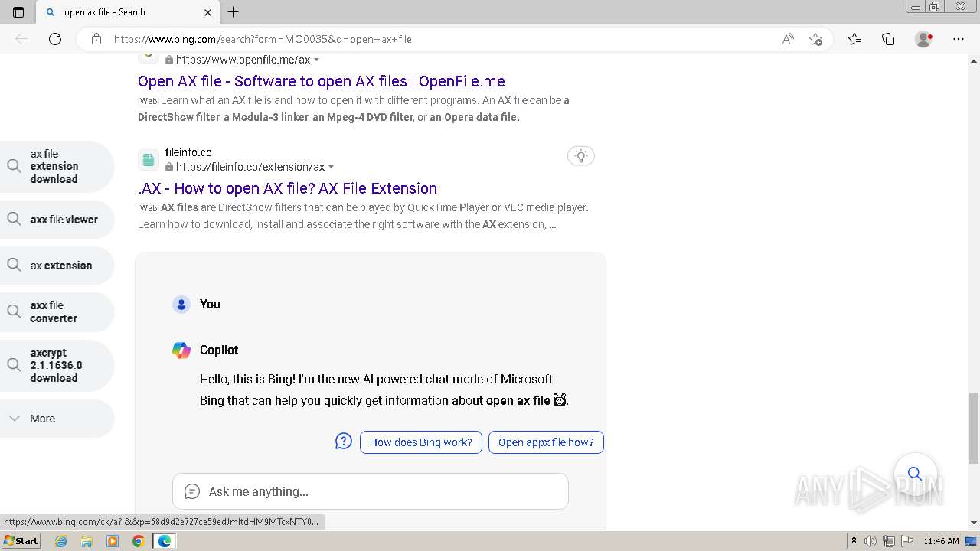Click the Copilot logo icon
Screen dimensions: 980x551
(181, 350)
